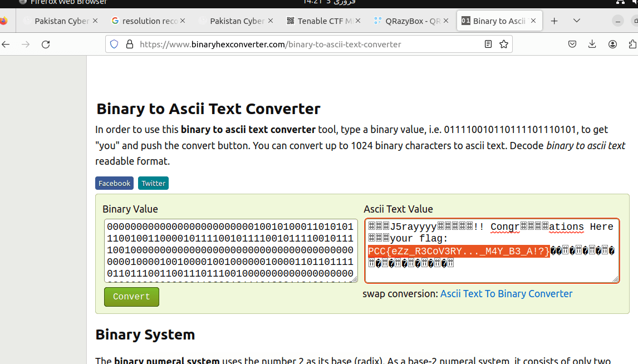
Task: Share via the Twitter button
Action: coord(153,183)
